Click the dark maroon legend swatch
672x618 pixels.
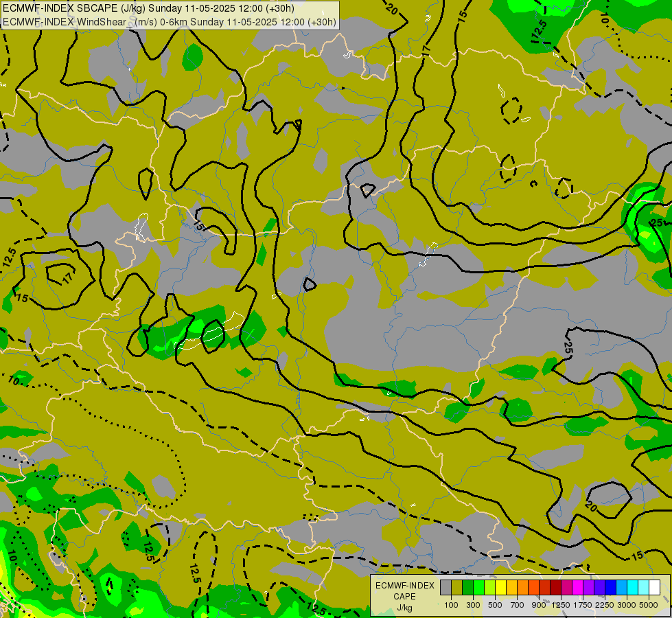556,587
